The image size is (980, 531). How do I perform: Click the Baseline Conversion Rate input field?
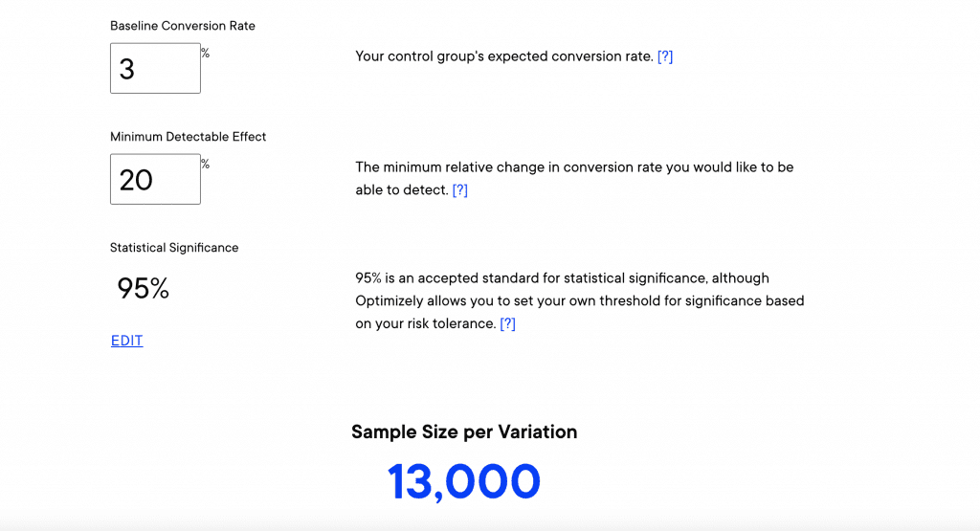155,68
